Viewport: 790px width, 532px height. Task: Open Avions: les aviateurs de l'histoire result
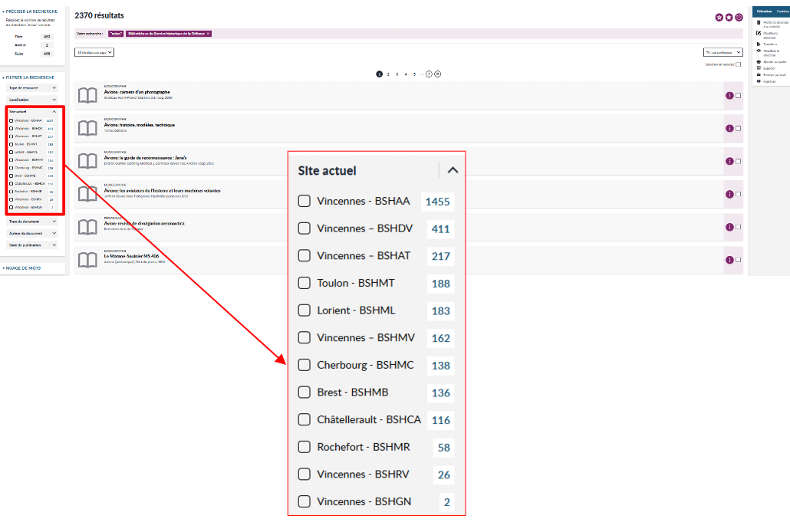pos(163,191)
